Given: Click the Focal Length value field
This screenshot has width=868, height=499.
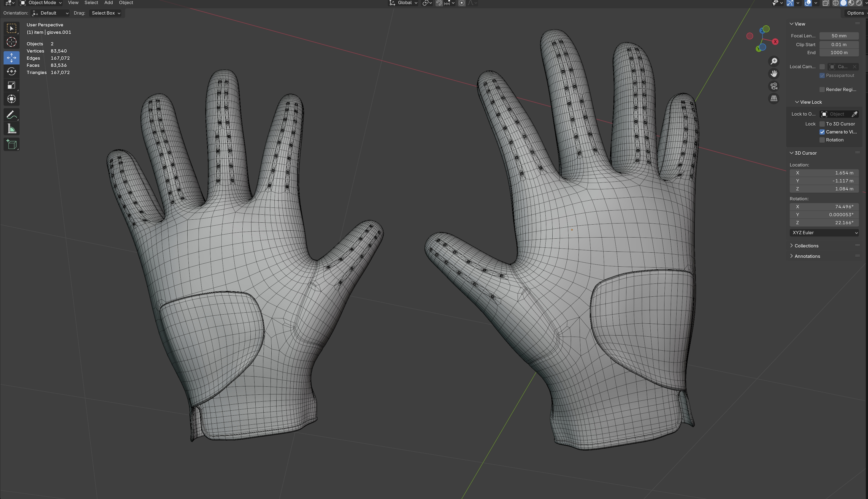Looking at the screenshot, I should pos(839,36).
